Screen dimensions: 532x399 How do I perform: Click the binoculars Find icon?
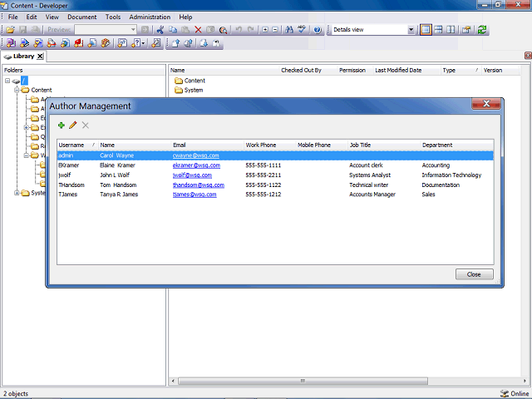click(289, 30)
